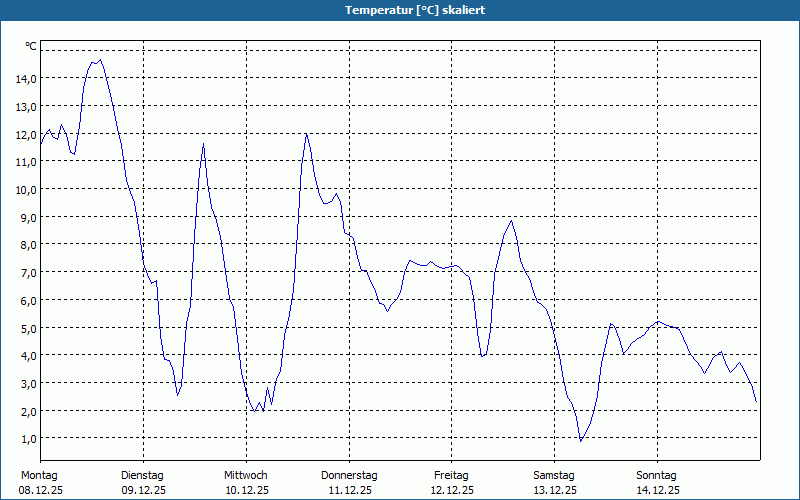Image resolution: width=800 pixels, height=500 pixels.
Task: Click the Donnerstag day label
Action: pos(349,476)
